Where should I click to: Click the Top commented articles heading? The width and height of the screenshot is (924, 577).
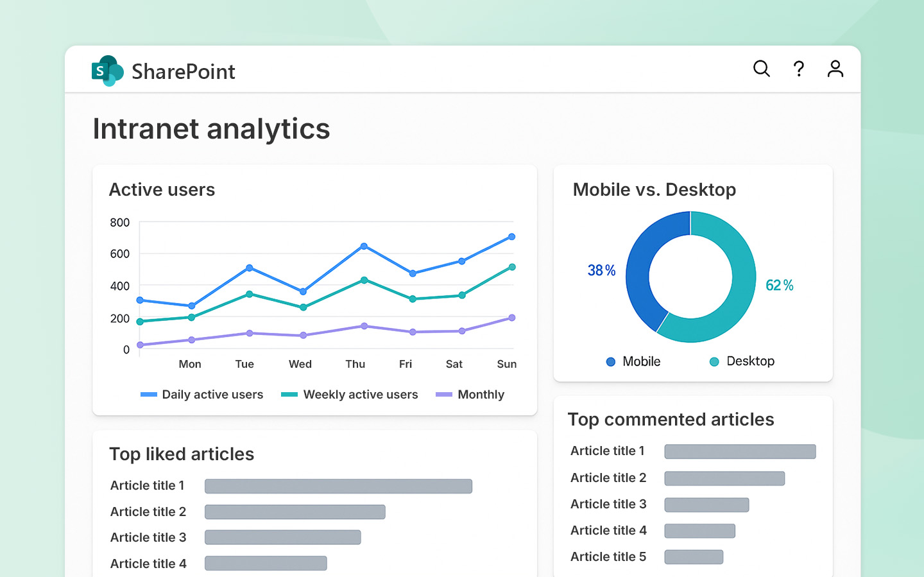pyautogui.click(x=671, y=420)
